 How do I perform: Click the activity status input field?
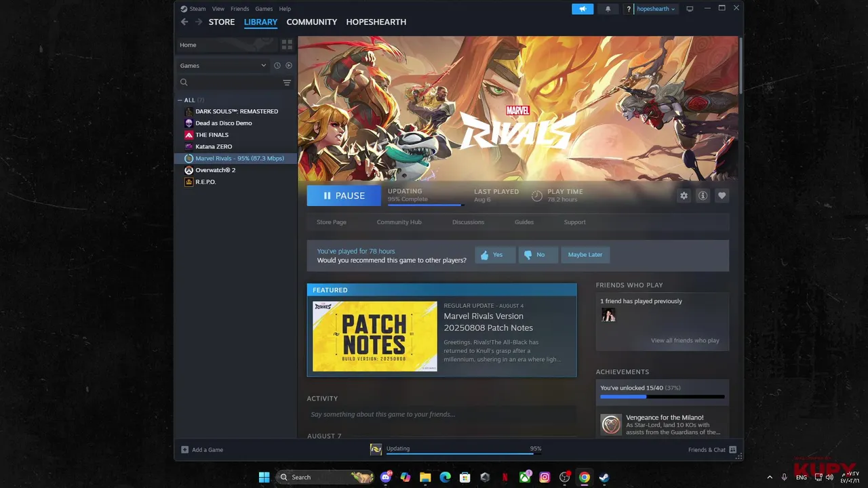pyautogui.click(x=441, y=415)
